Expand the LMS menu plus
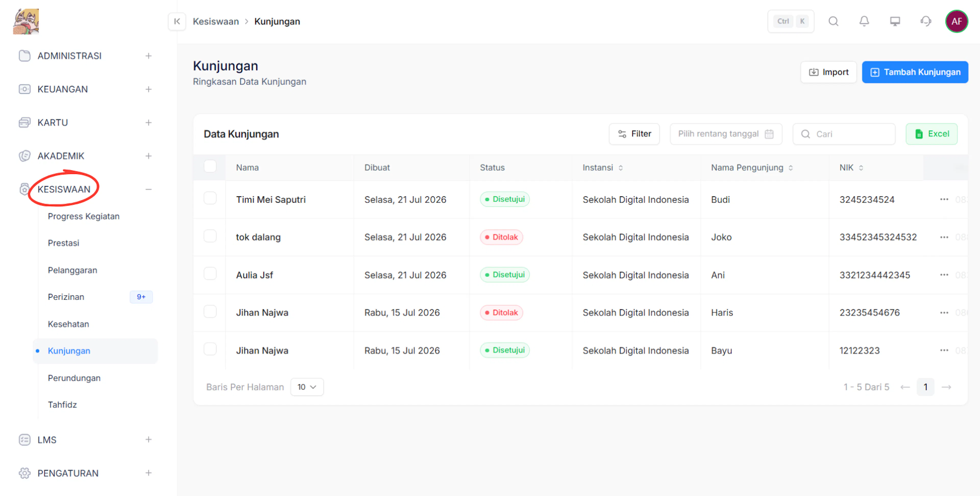Screen dimensions: 980x496 tap(148, 440)
